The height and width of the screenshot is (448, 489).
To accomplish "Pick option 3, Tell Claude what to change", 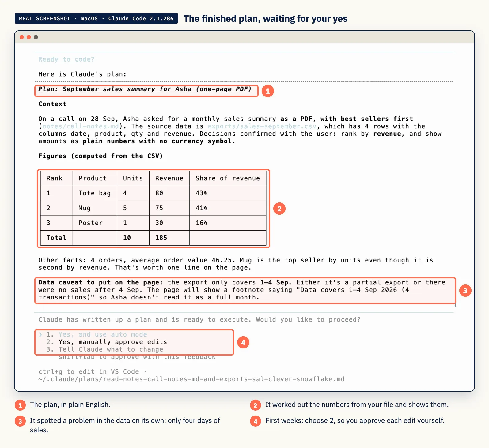I will 105,349.
